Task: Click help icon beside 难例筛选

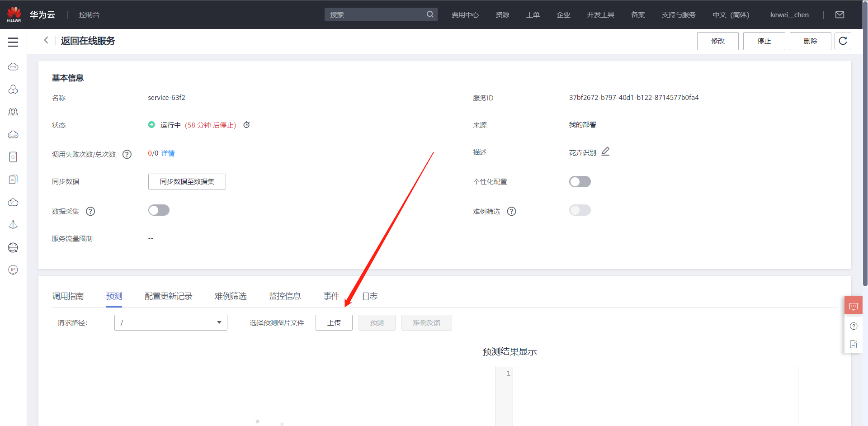Action: click(x=511, y=211)
